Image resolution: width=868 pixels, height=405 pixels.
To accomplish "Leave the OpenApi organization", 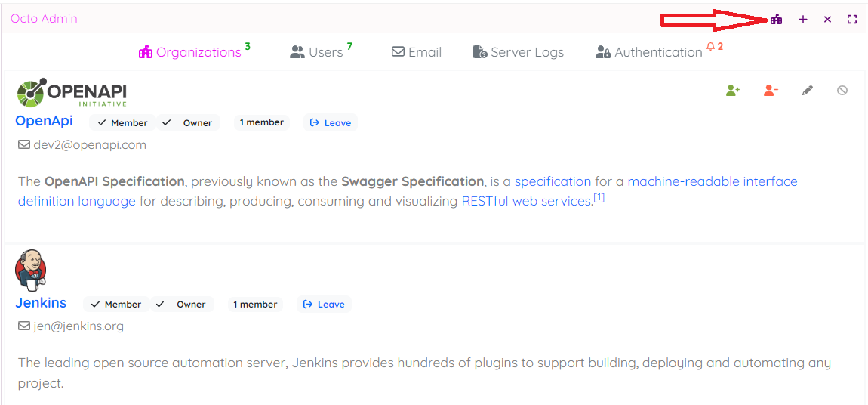I will tap(331, 123).
